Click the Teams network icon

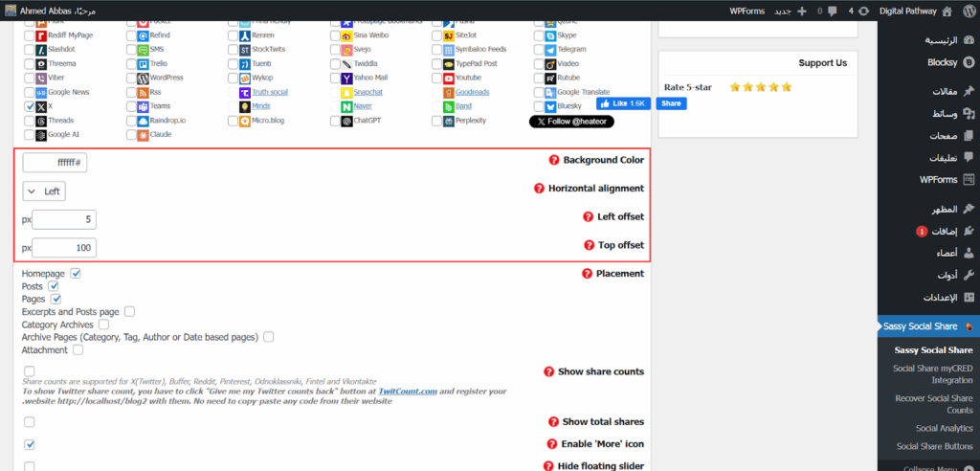click(x=144, y=106)
